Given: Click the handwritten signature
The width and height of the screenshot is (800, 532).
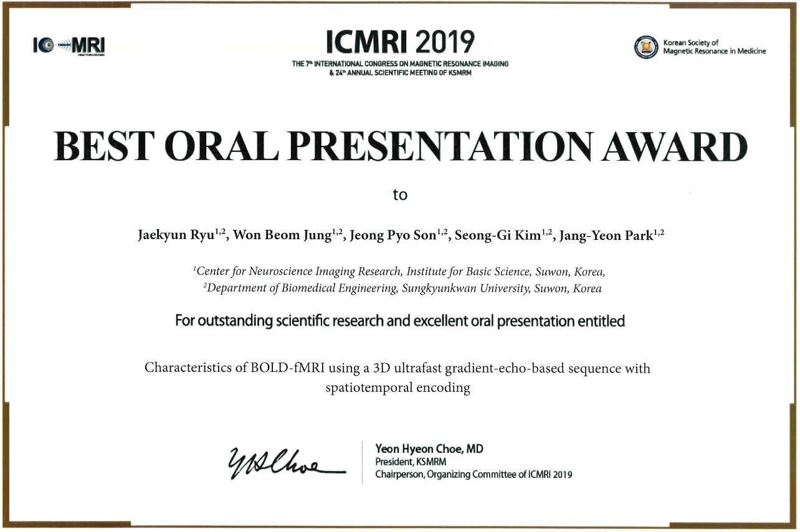Looking at the screenshot, I should coord(287,463).
